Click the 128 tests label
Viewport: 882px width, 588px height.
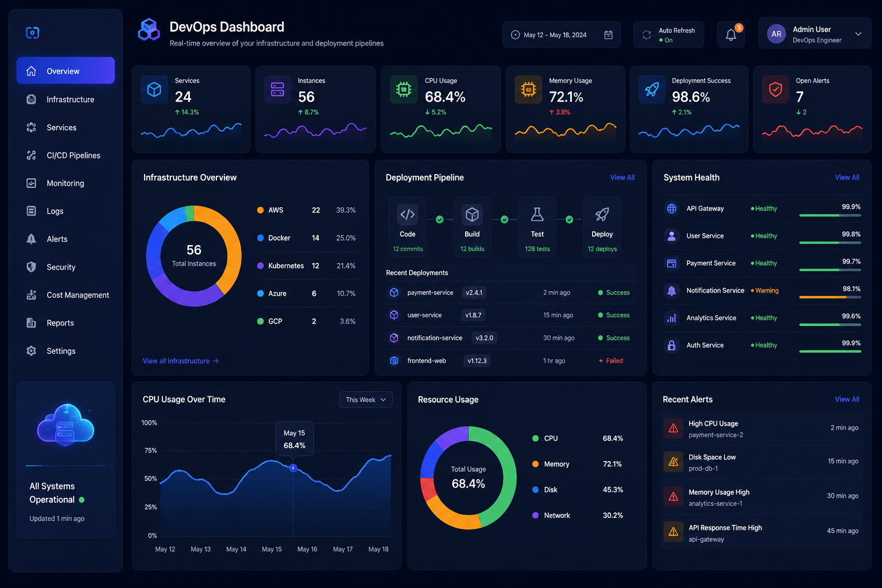click(537, 249)
